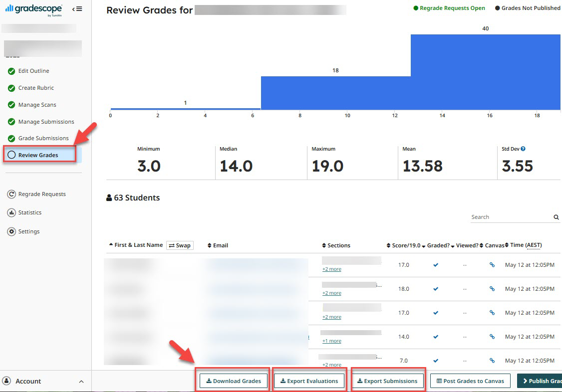This screenshot has height=392, width=562.
Task: Go to Manage Submissions
Action: tap(46, 122)
